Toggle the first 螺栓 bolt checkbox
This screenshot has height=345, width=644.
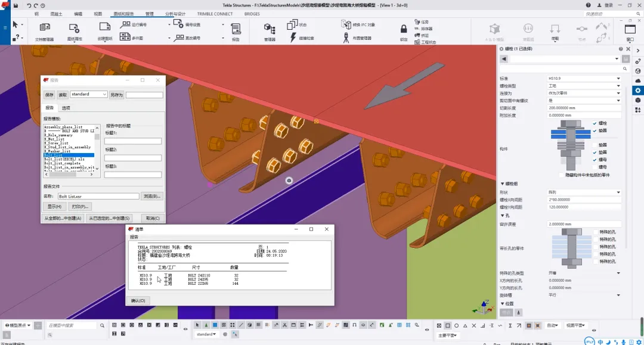point(595,123)
